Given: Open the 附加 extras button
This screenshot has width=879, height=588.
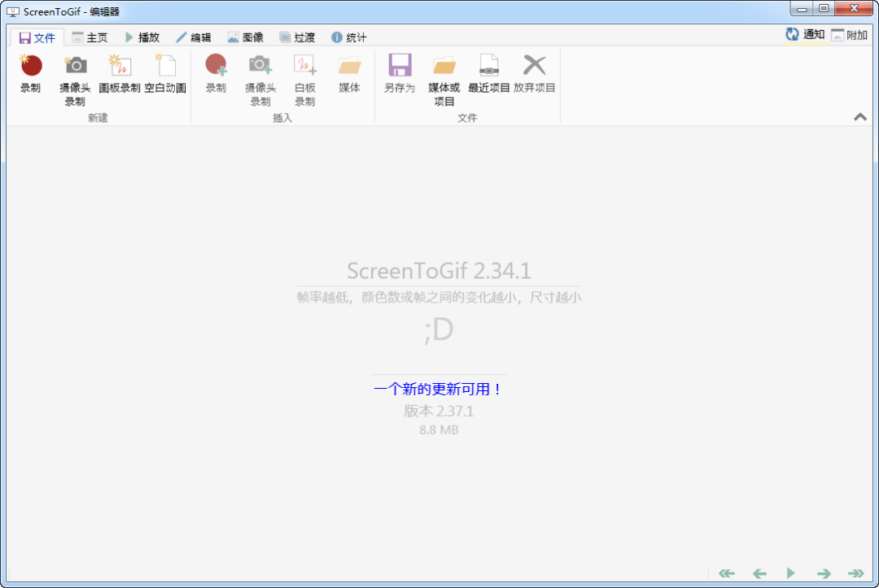Looking at the screenshot, I should pos(849,35).
